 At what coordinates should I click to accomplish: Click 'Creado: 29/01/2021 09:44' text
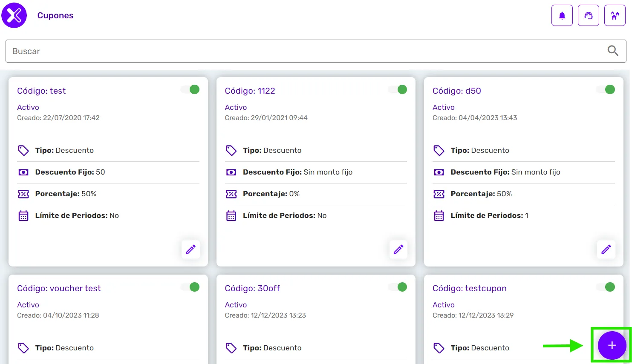(266, 118)
